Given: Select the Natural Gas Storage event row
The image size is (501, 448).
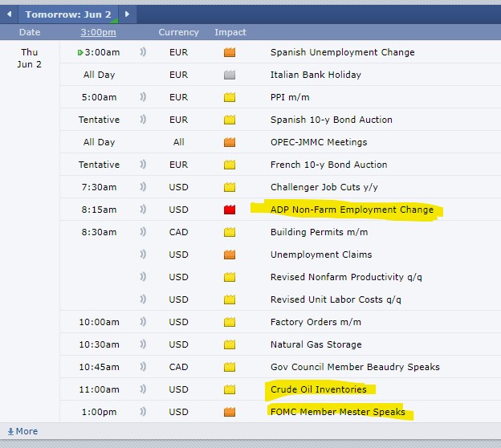Looking at the screenshot, I should [x=316, y=344].
